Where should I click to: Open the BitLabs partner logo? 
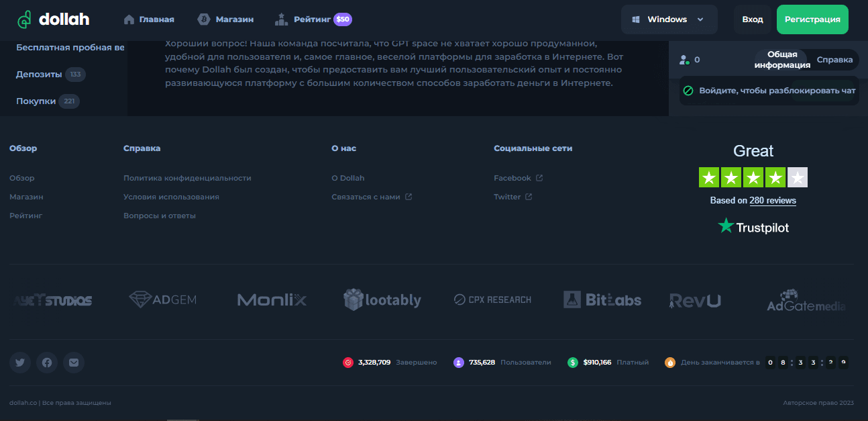[x=602, y=299]
